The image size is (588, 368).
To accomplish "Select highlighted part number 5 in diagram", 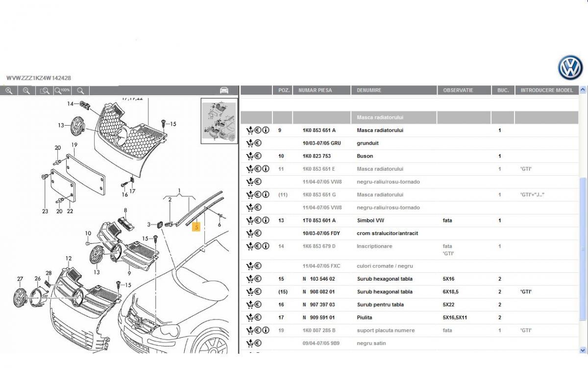I will coord(196,227).
